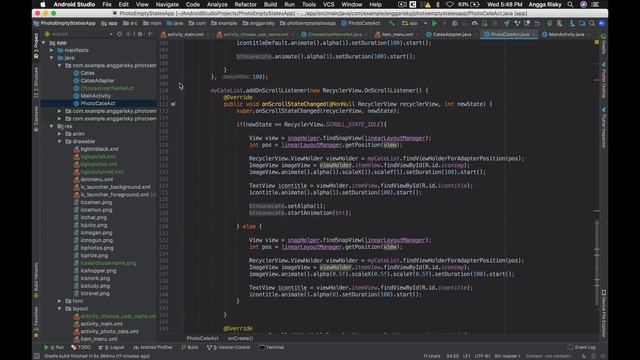The height and width of the screenshot is (360, 640).
Task: Open the Android Profiler tool window
Action: [153, 347]
